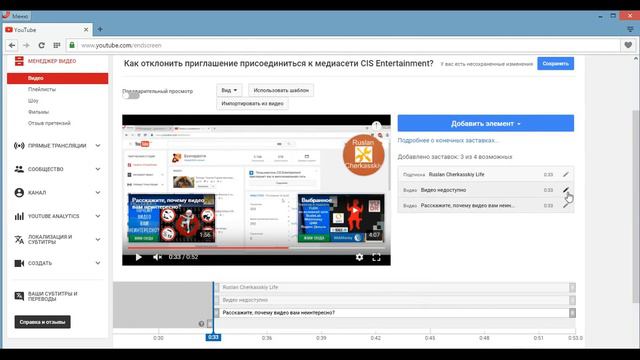This screenshot has width=640, height=360.
Task: Select the 'Плейлисты' sidebar item
Action: tap(42, 89)
